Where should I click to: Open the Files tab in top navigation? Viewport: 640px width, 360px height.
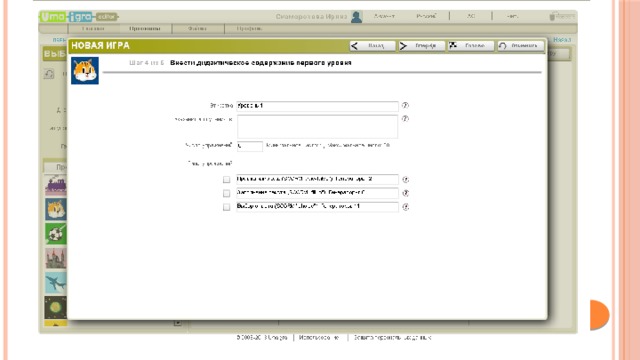click(198, 29)
